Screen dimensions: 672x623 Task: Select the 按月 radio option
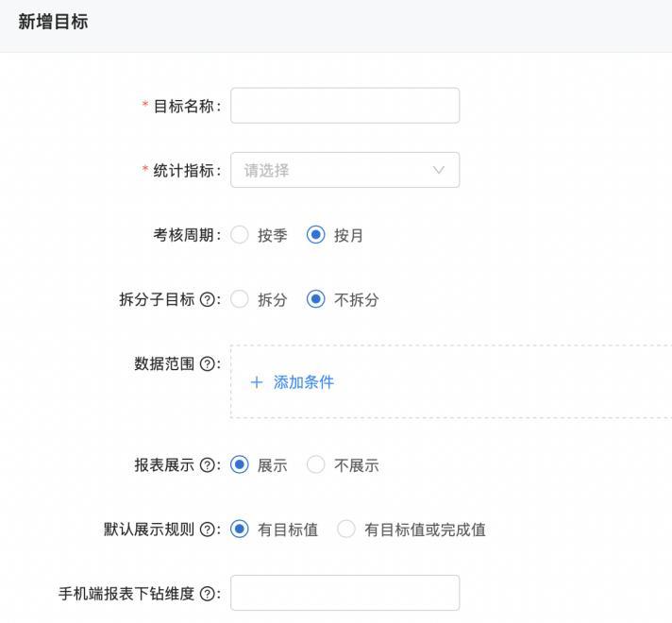316,235
